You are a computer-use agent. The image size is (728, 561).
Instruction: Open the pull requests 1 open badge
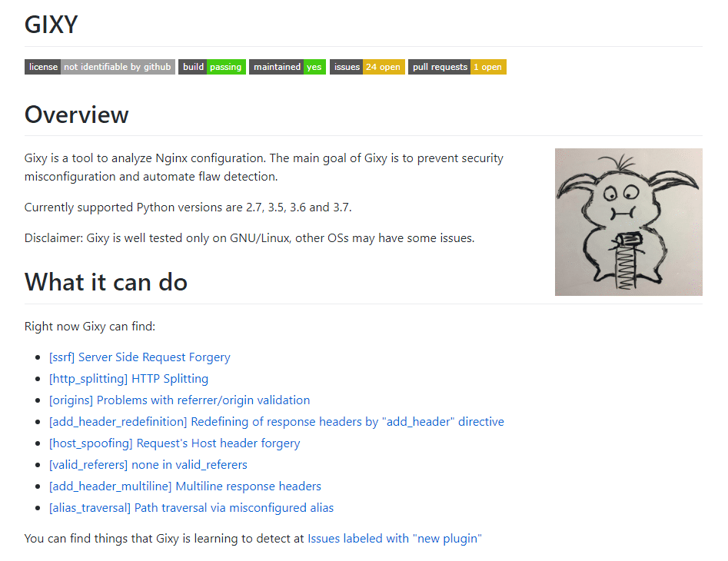457,67
